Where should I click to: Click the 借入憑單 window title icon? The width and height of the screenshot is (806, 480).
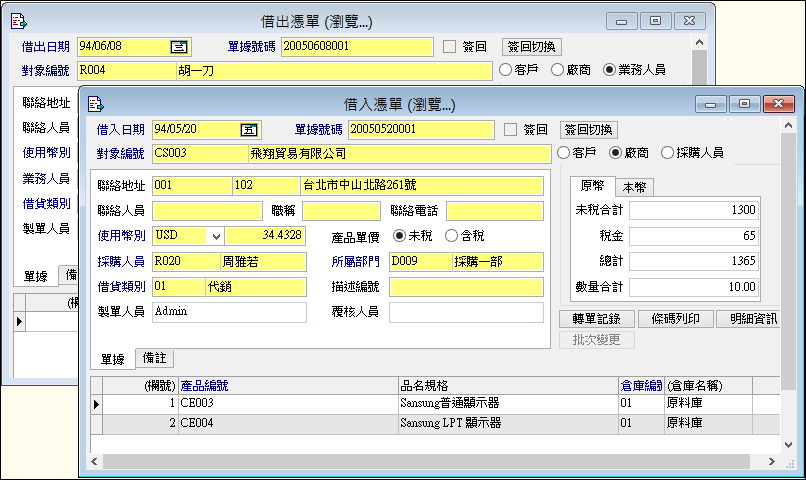96,104
